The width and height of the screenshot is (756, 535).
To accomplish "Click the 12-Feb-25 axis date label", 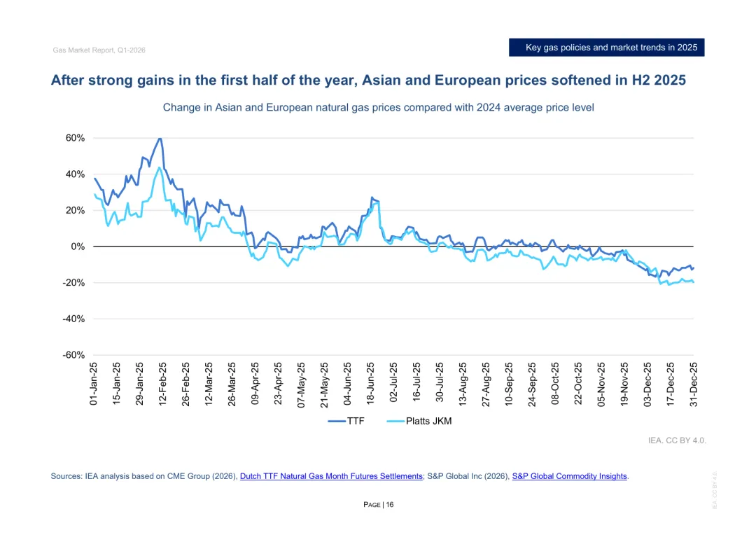I will tap(162, 384).
